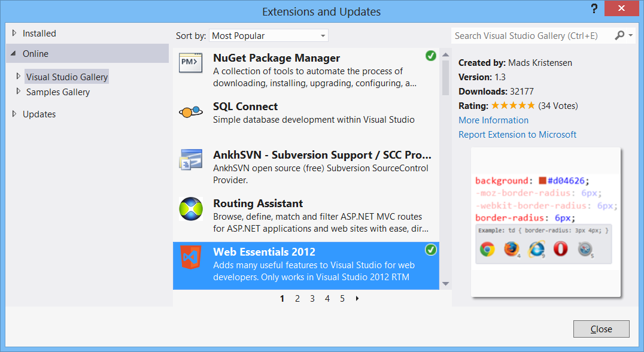Select the Web Essentials 2012 title
This screenshot has width=644, height=352.
264,252
